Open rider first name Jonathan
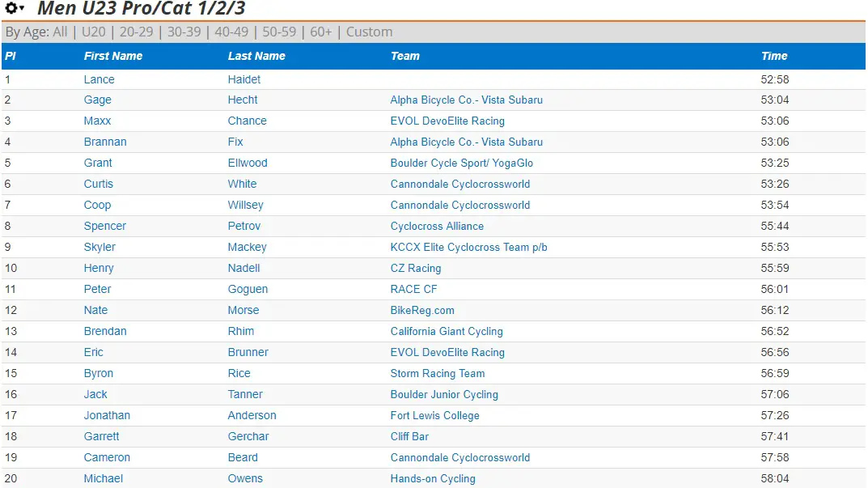The image size is (868, 488). [x=107, y=416]
